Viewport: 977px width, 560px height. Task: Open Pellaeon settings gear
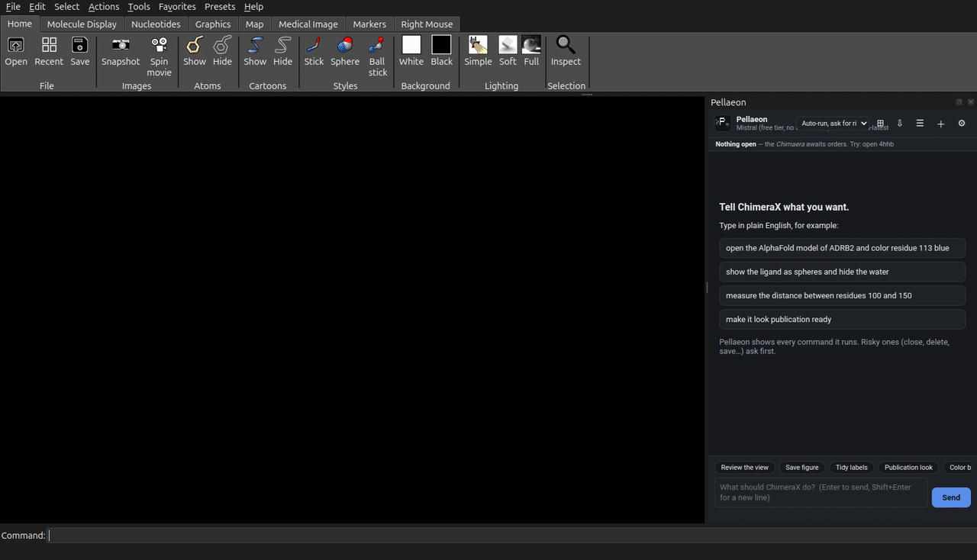[x=962, y=124]
